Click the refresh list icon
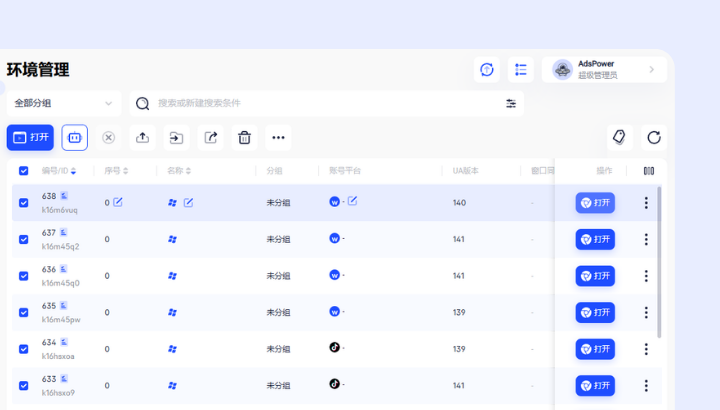 (654, 137)
